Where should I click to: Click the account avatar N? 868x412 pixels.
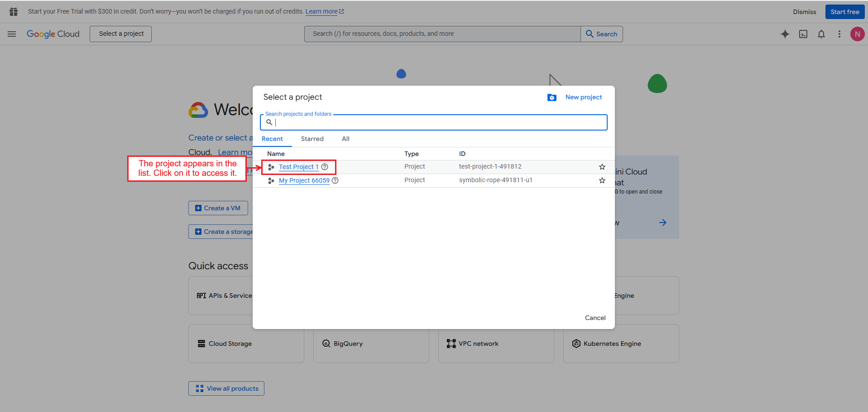click(x=857, y=34)
